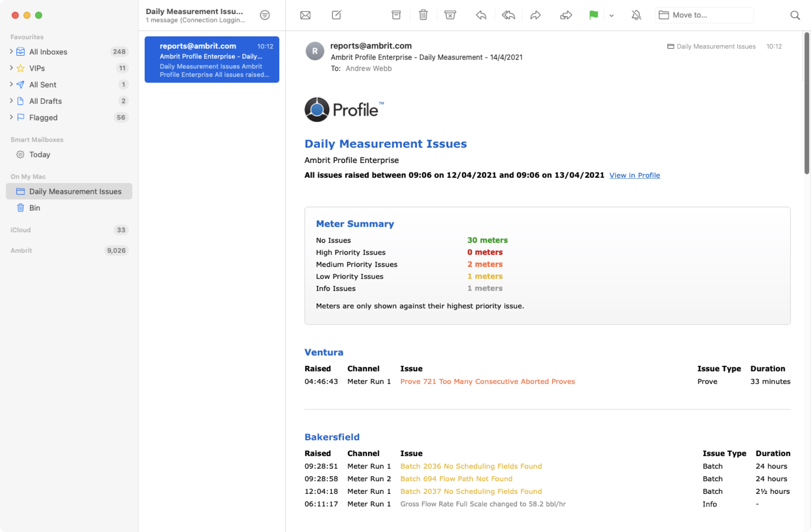
Task: Click the Get Mail envelope icon
Action: 305,15
